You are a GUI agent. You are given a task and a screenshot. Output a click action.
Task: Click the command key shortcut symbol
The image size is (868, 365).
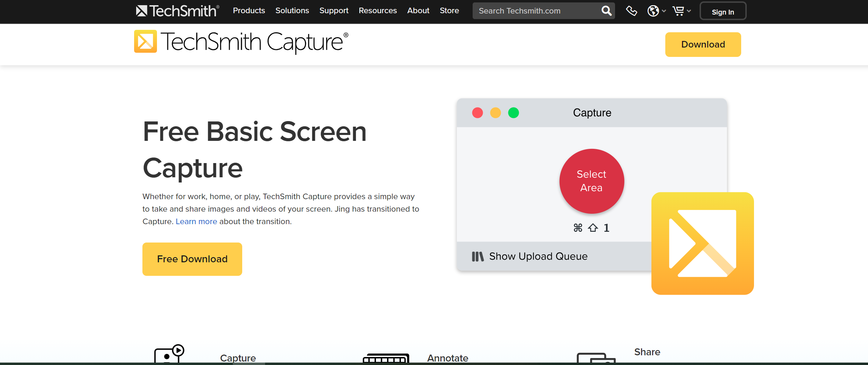(x=578, y=228)
